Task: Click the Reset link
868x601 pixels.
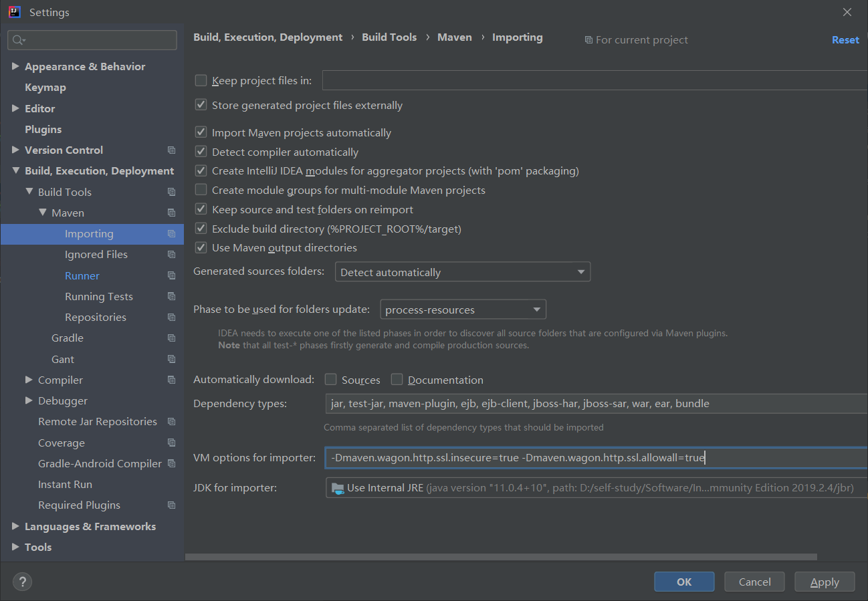Action: [845, 40]
